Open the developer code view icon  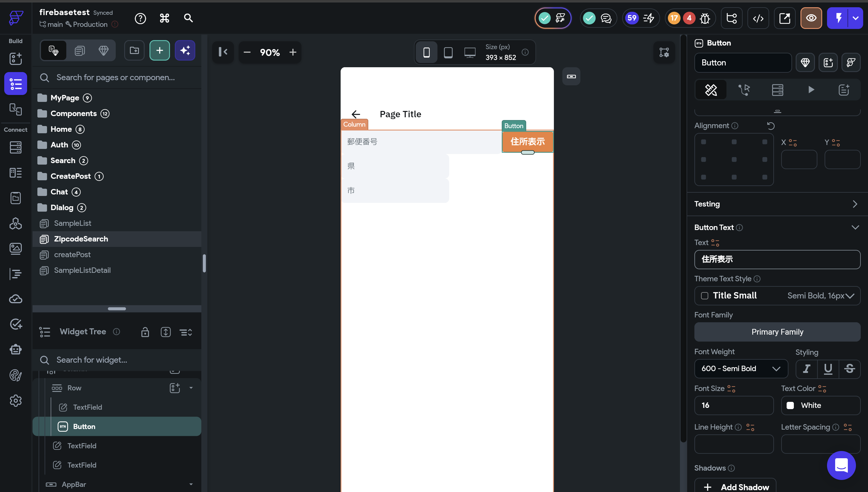point(758,18)
